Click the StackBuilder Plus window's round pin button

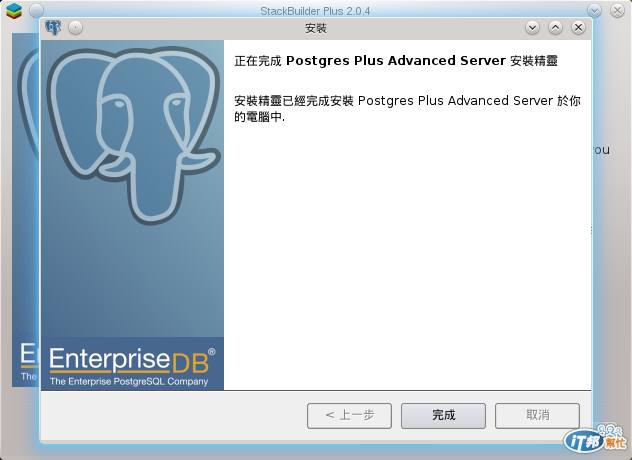pos(36,10)
